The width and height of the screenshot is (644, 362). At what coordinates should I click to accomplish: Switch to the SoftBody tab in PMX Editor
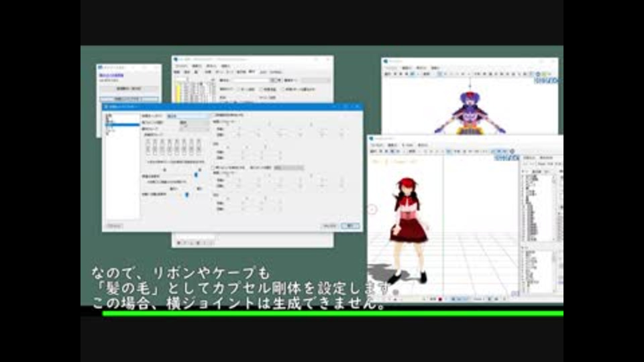coord(276,72)
